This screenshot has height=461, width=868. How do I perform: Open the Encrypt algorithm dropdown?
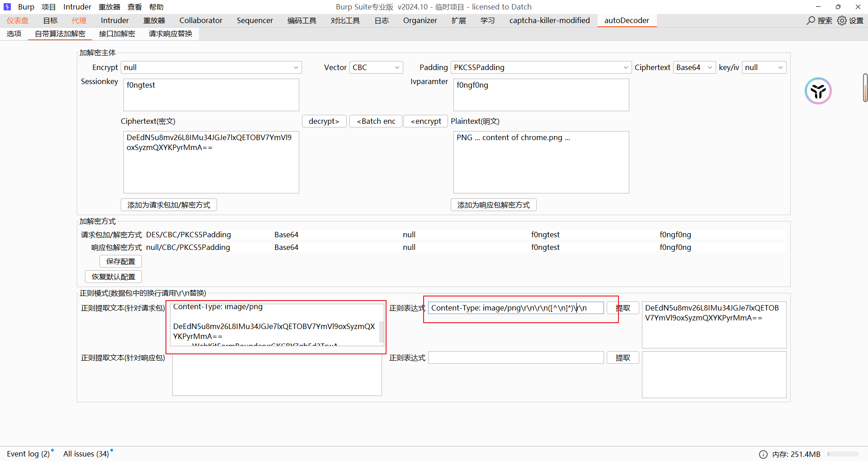point(211,67)
